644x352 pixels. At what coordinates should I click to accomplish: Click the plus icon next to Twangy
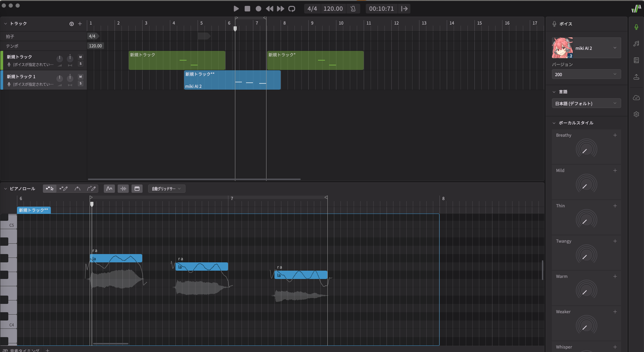(615, 241)
